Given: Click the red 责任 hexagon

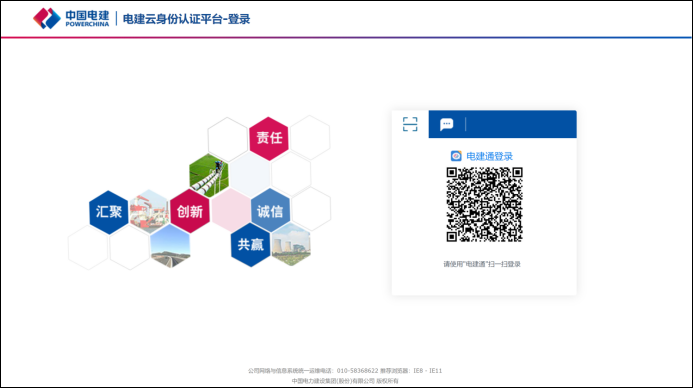Looking at the screenshot, I should [x=269, y=138].
